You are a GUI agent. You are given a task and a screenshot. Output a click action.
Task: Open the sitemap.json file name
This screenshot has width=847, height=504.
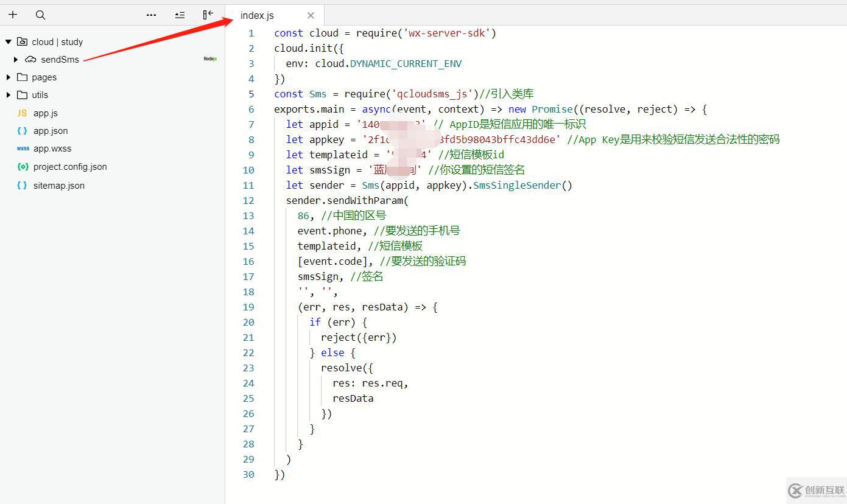[x=59, y=186]
